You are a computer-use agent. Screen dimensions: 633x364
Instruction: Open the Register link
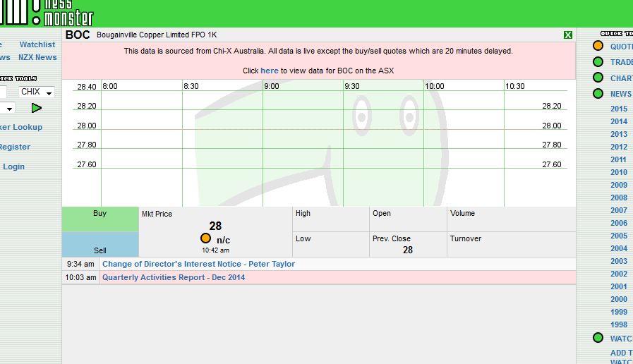click(x=15, y=147)
